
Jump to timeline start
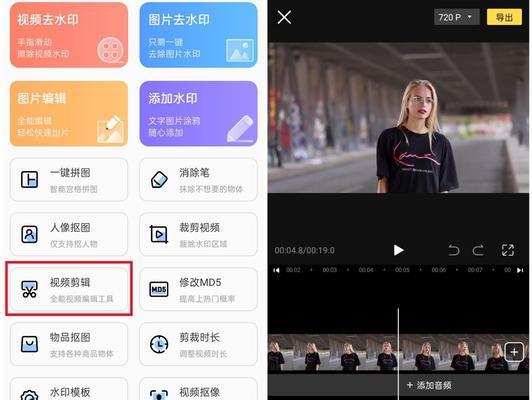276,270
